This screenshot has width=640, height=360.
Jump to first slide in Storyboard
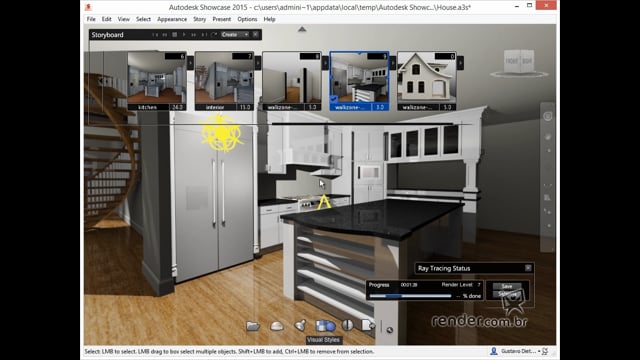point(155,35)
